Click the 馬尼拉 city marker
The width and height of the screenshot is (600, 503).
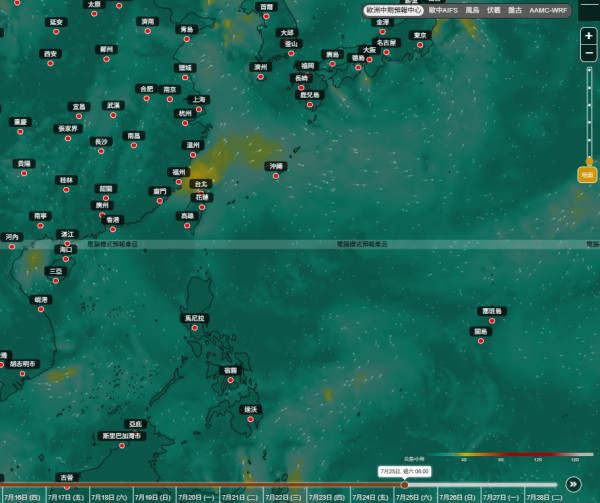(195, 328)
